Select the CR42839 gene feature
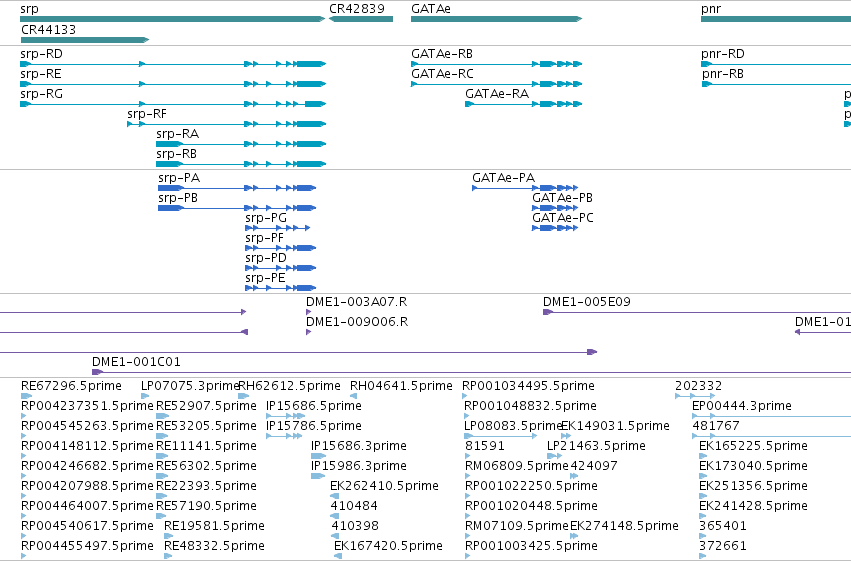Image resolution: width=851 pixels, height=561 pixels. (361, 19)
